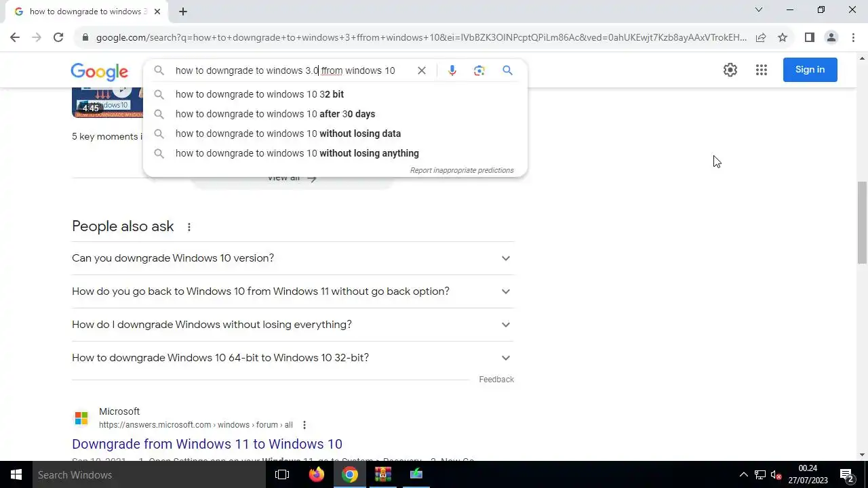868x488 pixels.
Task: Open Chrome profile avatar
Action: [831, 37]
